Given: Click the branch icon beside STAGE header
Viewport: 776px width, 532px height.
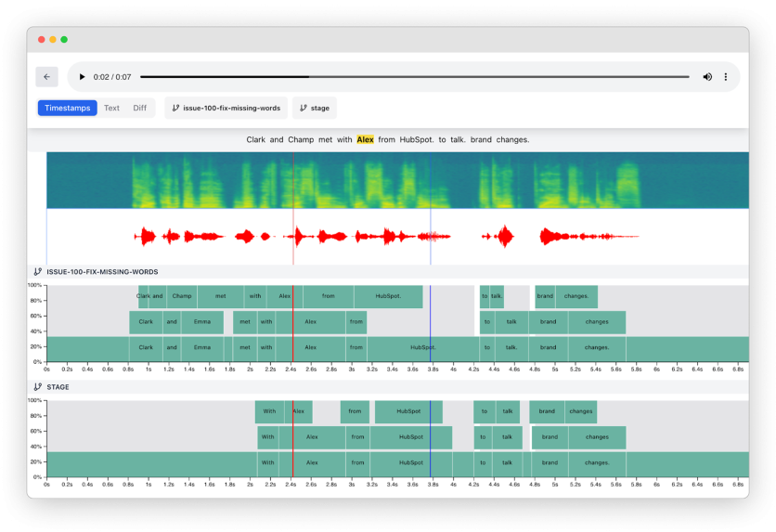Looking at the screenshot, I should click(37, 387).
